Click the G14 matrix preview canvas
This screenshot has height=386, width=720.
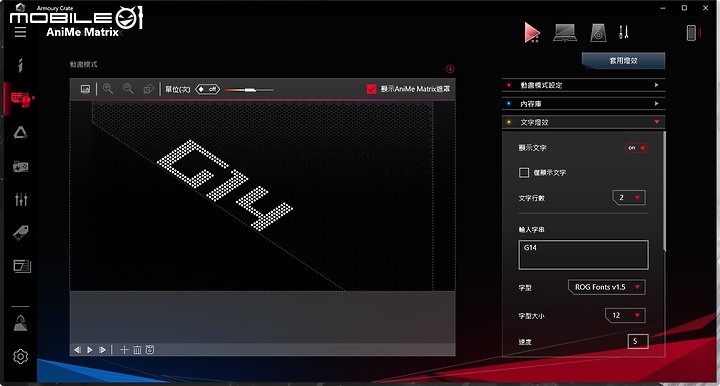263,196
